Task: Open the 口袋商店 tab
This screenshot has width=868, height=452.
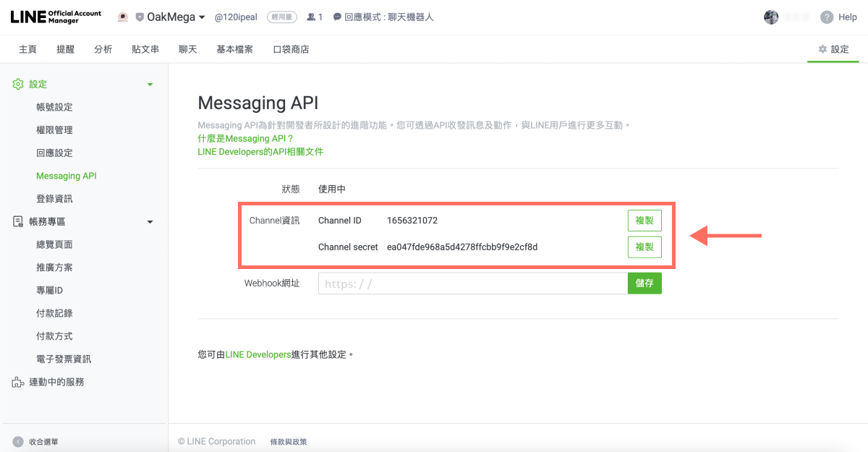Action: 291,49
